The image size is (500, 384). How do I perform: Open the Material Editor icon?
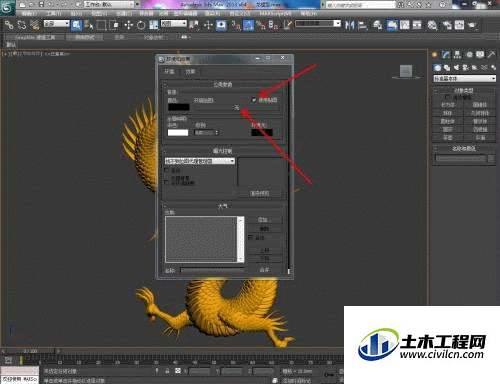pyautogui.click(x=432, y=25)
